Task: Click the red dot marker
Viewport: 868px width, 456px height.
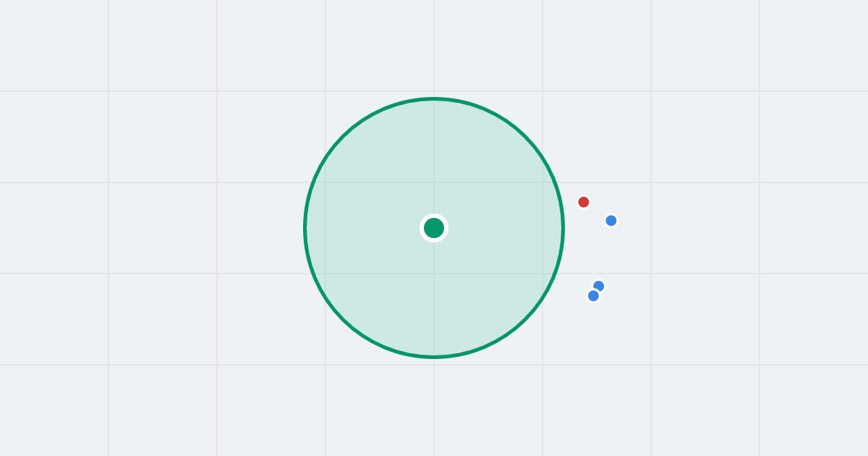Action: tap(584, 202)
